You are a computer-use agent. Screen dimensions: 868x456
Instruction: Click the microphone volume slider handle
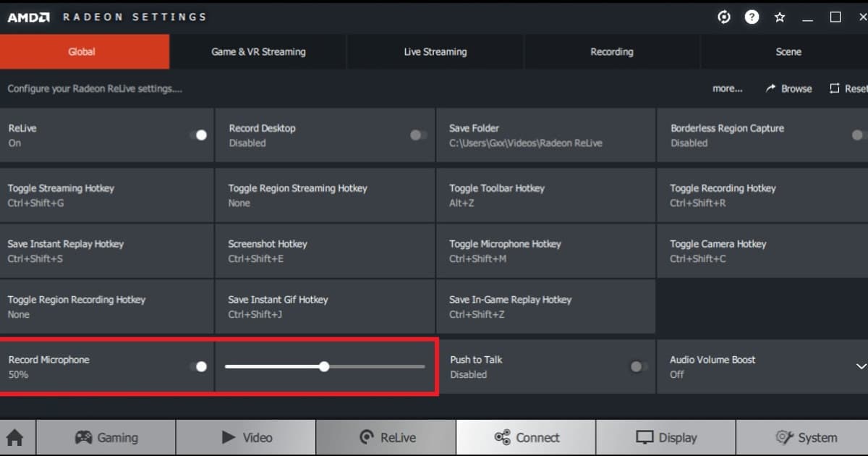click(324, 366)
